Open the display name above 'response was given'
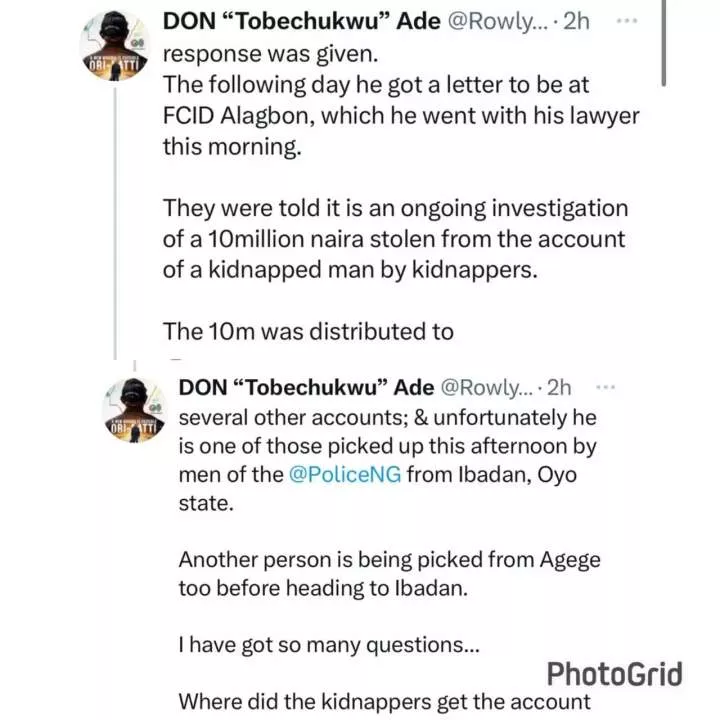This screenshot has width=720, height=720. (302, 21)
